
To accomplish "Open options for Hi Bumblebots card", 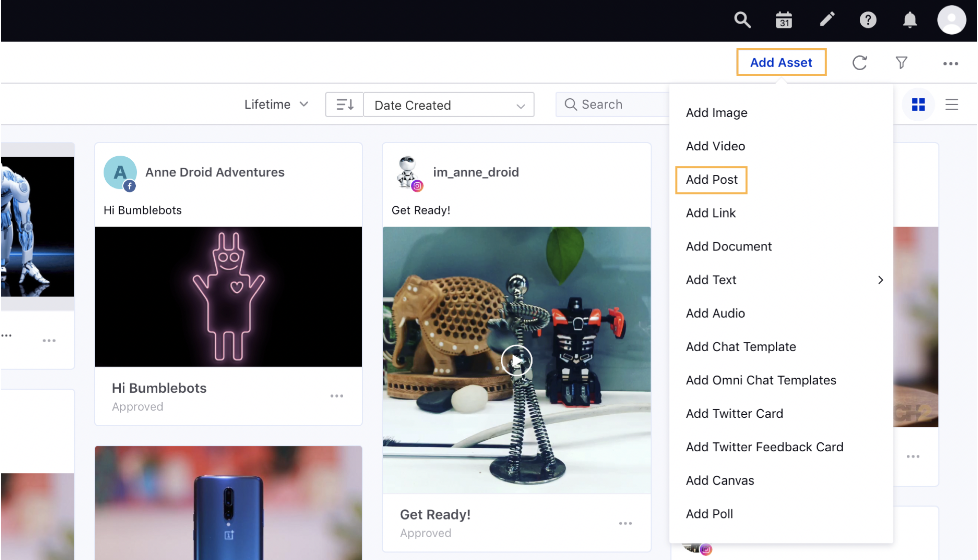I will [337, 396].
